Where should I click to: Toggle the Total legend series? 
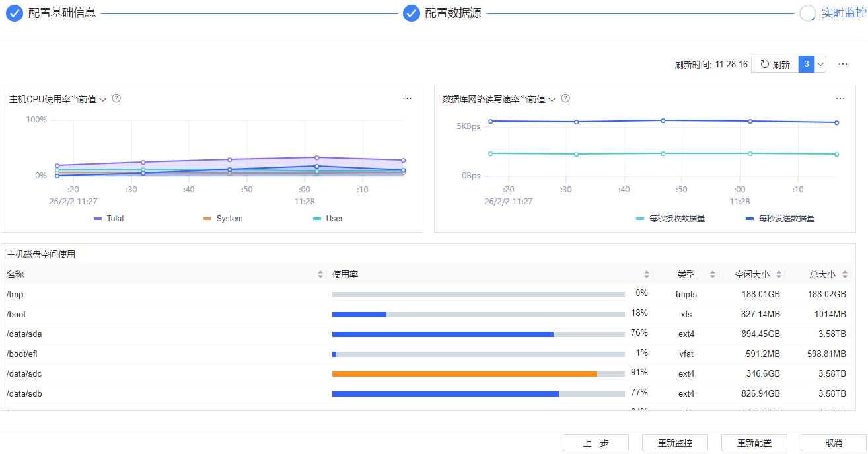(109, 219)
